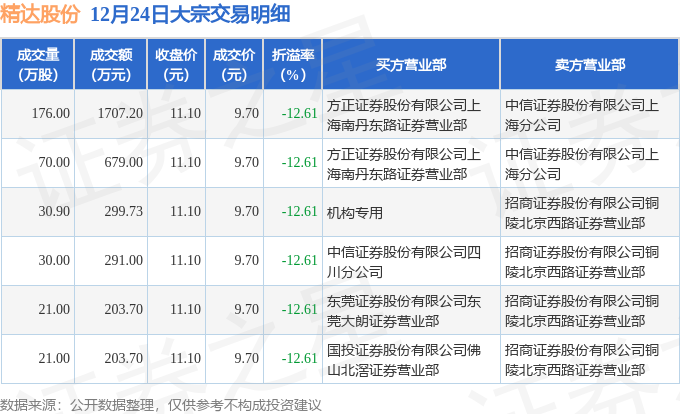Select the 成交价(元) column header
This screenshot has height=414, width=680.
pyautogui.click(x=234, y=65)
